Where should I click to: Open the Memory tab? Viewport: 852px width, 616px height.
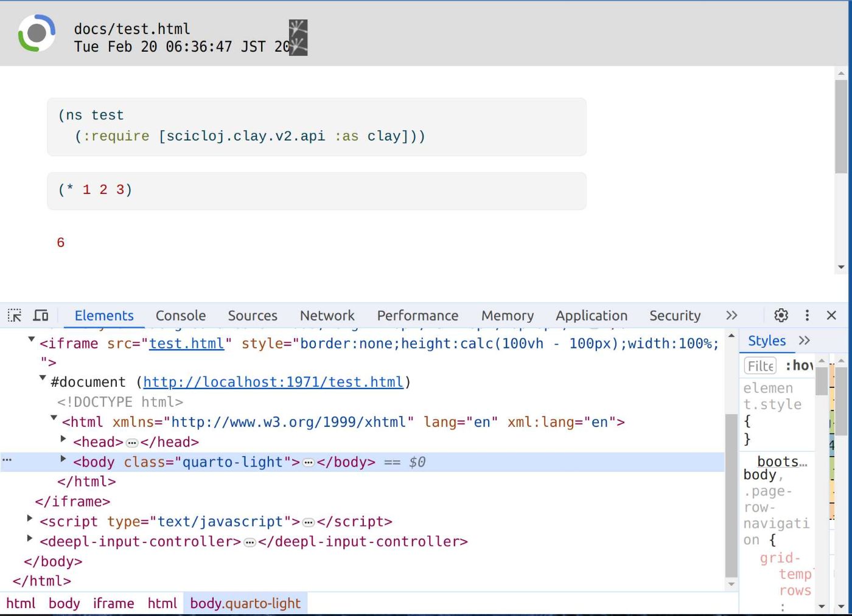tap(508, 316)
